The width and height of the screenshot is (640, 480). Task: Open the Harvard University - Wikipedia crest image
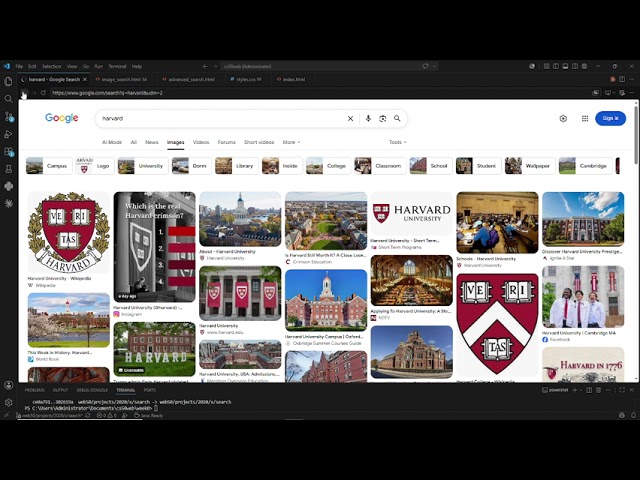click(x=69, y=233)
